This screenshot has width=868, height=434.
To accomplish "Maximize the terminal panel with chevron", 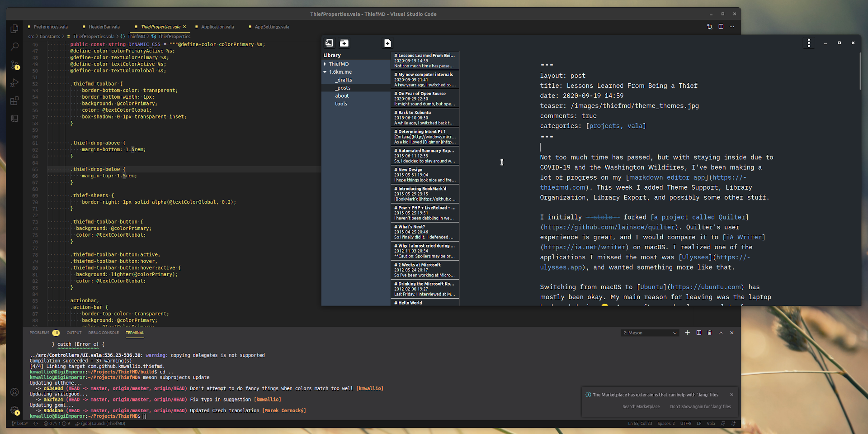I will click(721, 333).
